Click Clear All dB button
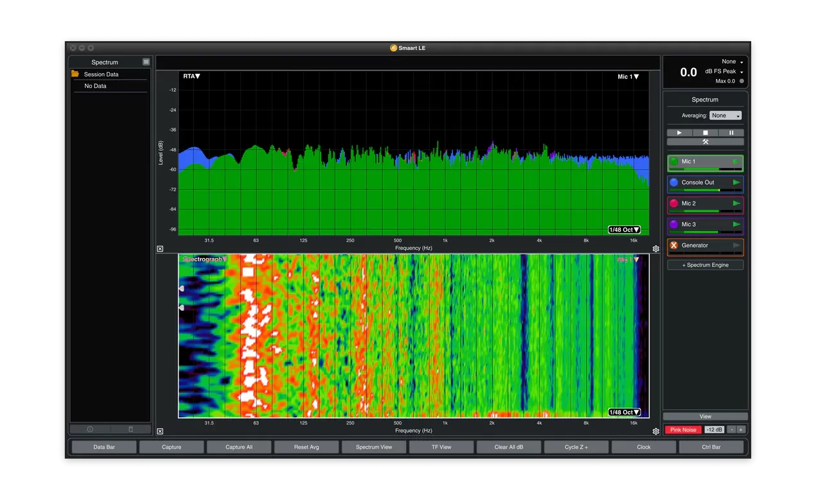This screenshot has width=816, height=504. (x=509, y=447)
